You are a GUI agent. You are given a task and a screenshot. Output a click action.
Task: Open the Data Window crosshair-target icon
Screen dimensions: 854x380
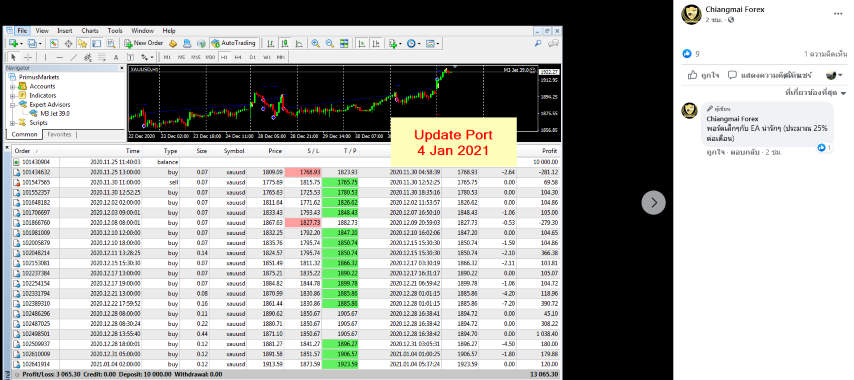[69, 43]
